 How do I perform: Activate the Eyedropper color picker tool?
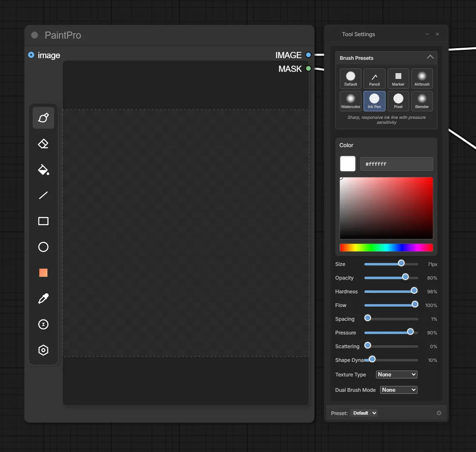[x=43, y=299]
